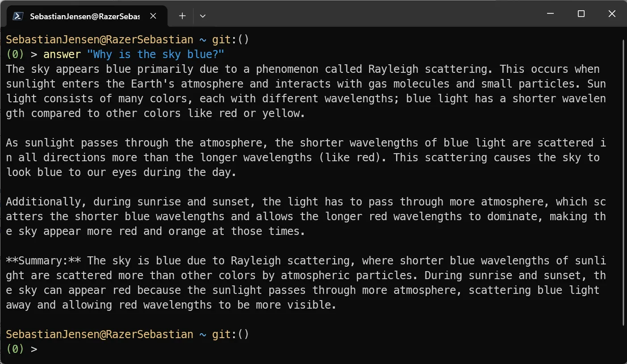
Task: Click the yellow "answer" command word
Action: (x=62, y=54)
